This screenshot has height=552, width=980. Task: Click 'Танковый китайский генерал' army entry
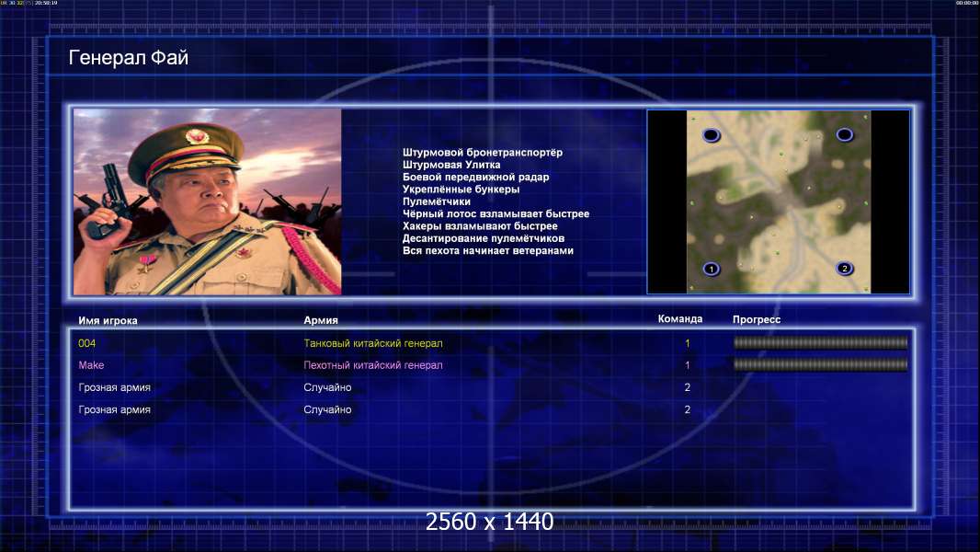click(373, 343)
